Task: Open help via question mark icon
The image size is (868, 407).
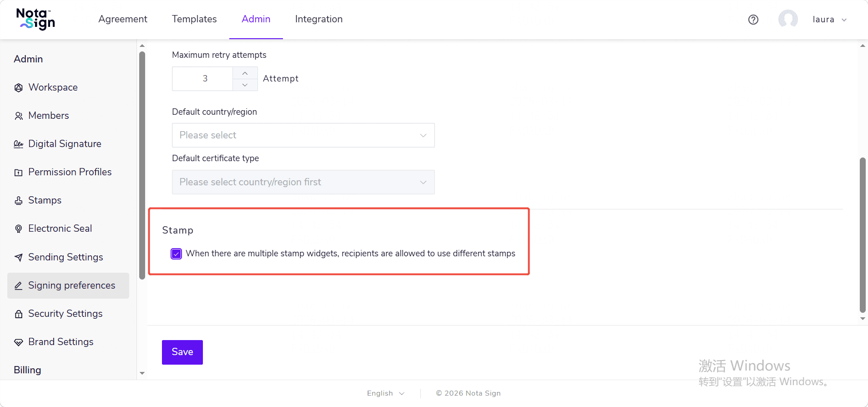Action: (x=753, y=20)
